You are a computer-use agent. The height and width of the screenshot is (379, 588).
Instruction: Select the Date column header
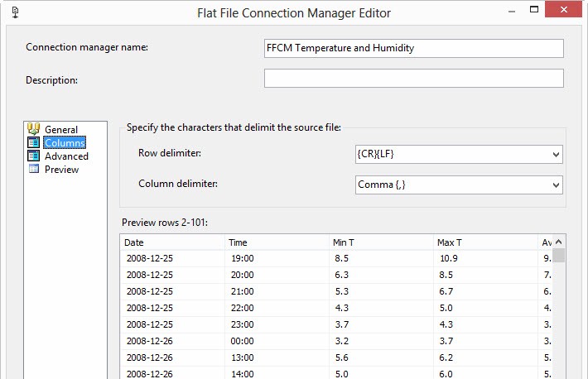pos(172,242)
